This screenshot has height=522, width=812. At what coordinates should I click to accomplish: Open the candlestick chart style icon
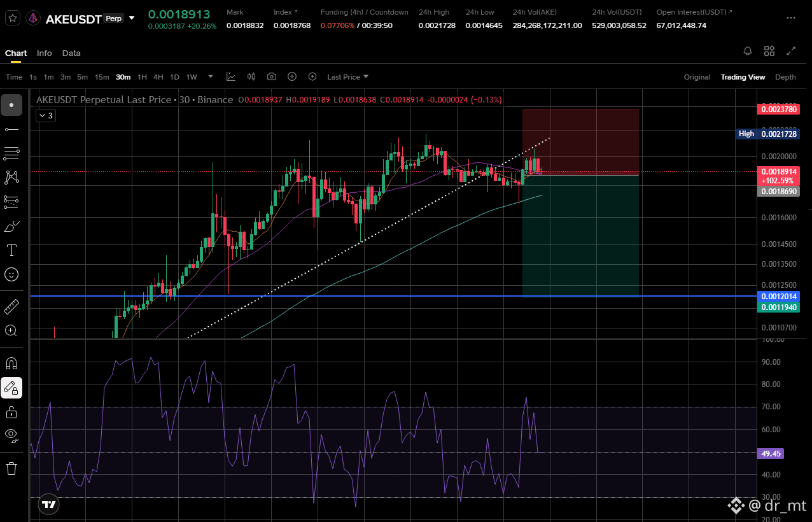click(251, 77)
